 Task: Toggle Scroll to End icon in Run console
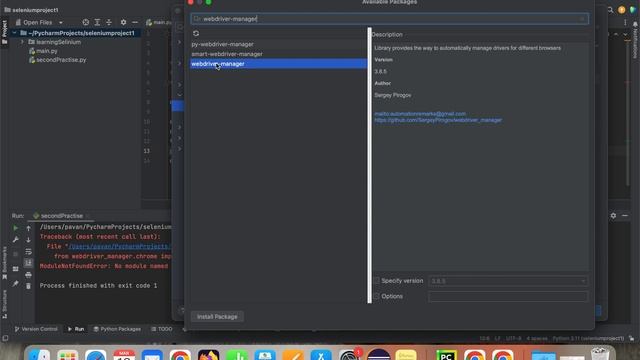28,263
